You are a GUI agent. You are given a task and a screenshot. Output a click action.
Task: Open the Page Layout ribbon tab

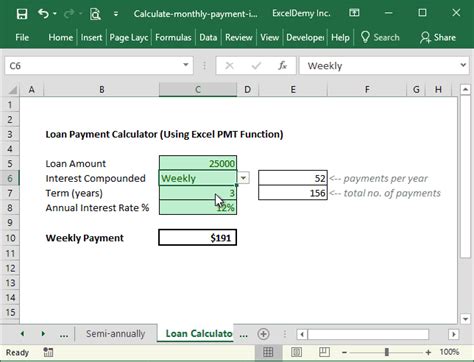[x=129, y=37]
